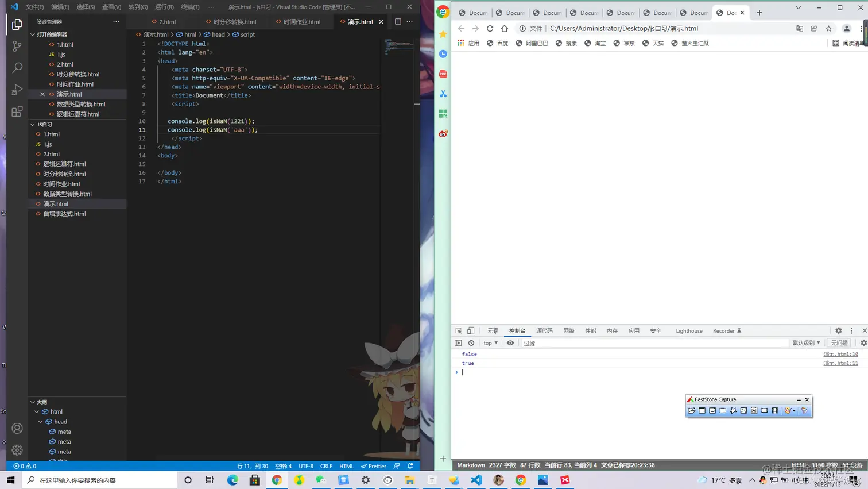This screenshot has height=489, width=868.
Task: Click the 无问题 issues button in console
Action: 839,343
